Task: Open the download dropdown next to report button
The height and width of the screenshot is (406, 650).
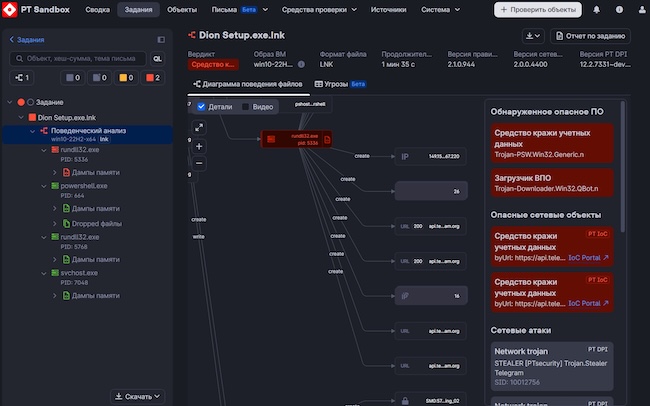Action: [533, 36]
